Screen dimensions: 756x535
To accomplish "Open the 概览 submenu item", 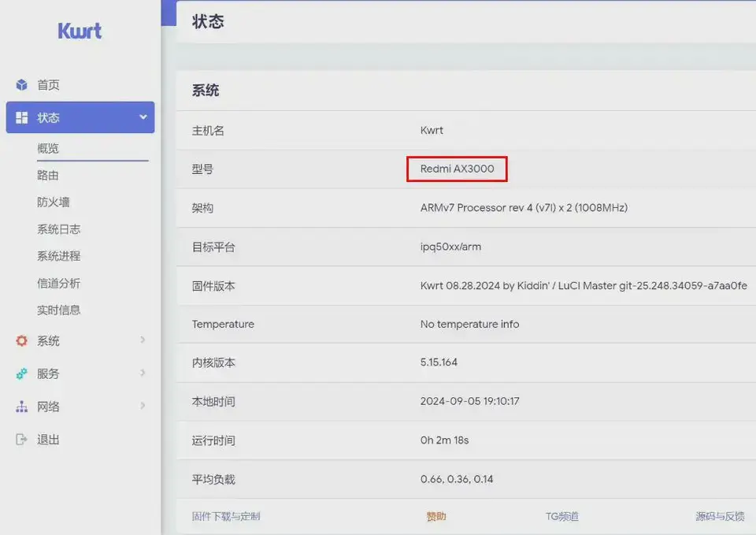I will tap(48, 148).
